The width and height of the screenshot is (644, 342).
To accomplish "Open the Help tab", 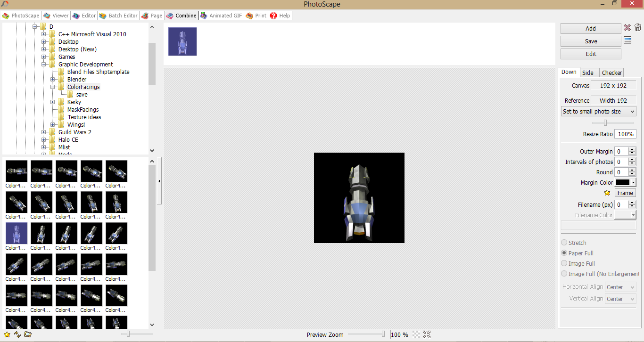I will 280,16.
